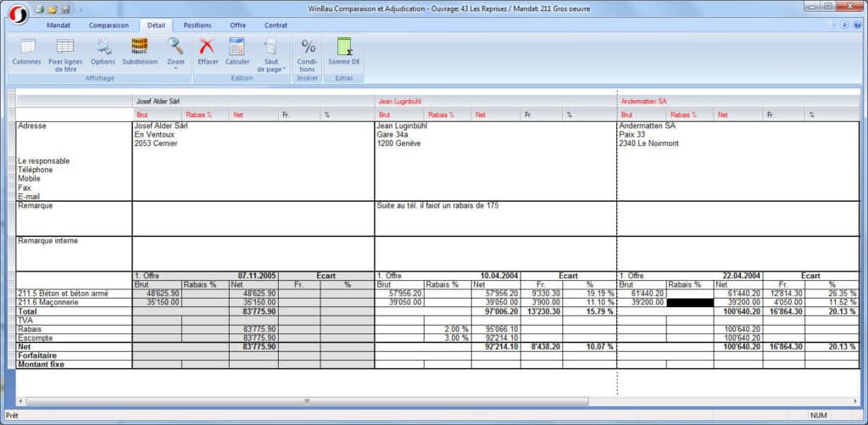This screenshot has width=868, height=425.
Task: Click the Rabais % header under Jean Luginbühl
Action: pos(448,115)
